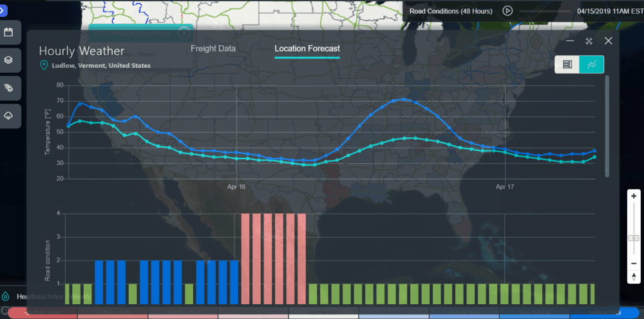
Task: Click the location pin beside Ludlow, Vermont
Action: point(43,65)
